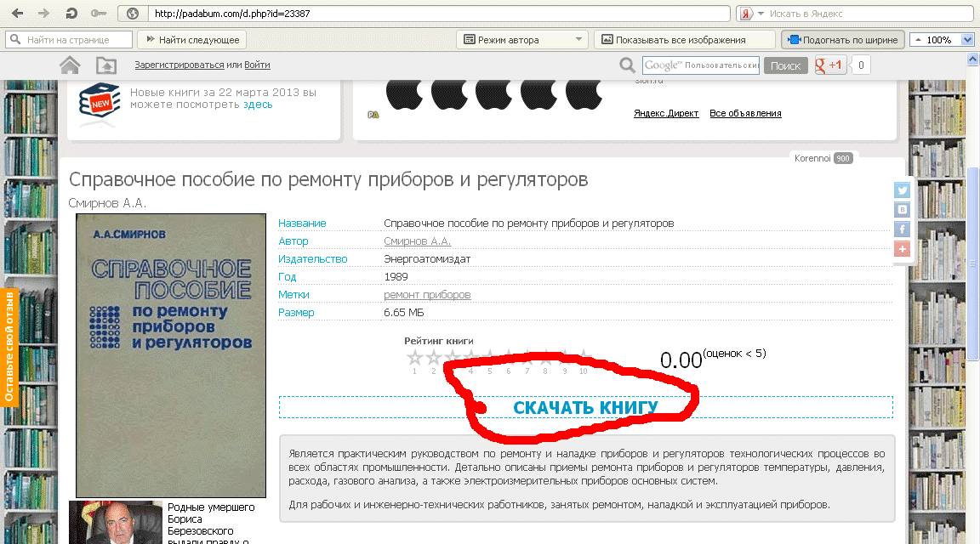Share the book on Twitter
This screenshot has width=980, height=544.
(902, 190)
